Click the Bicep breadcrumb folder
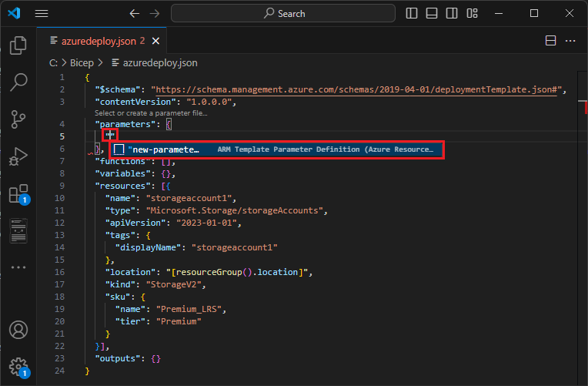Screen dimensions: 588x386 click(x=82, y=62)
